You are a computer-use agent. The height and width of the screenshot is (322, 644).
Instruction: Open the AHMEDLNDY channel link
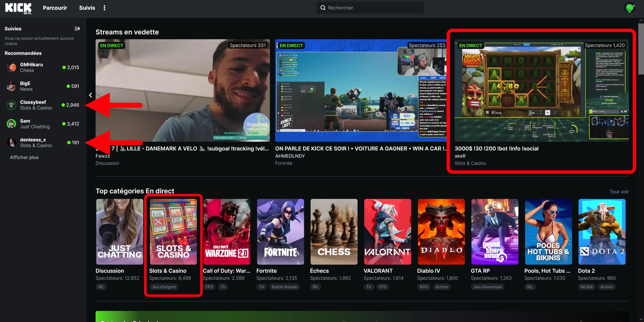(290, 156)
